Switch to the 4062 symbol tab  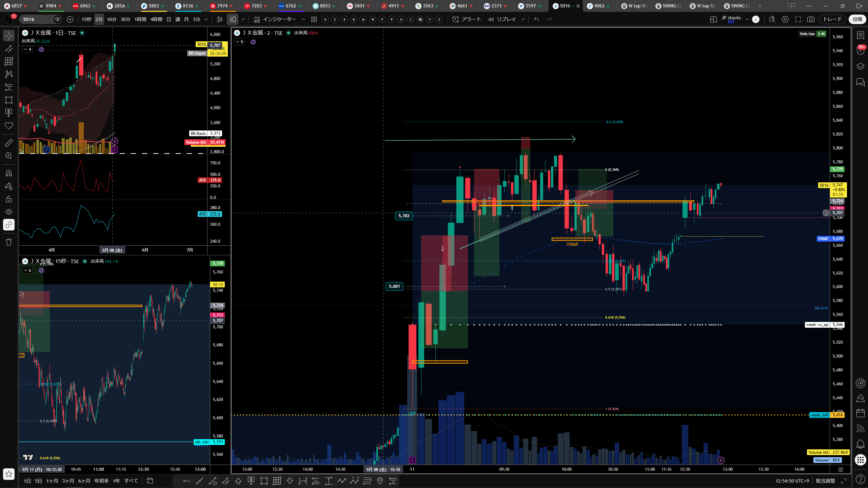point(599,6)
